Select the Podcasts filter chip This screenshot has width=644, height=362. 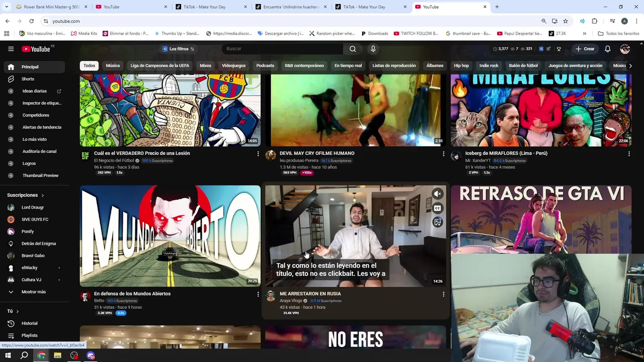(x=265, y=66)
